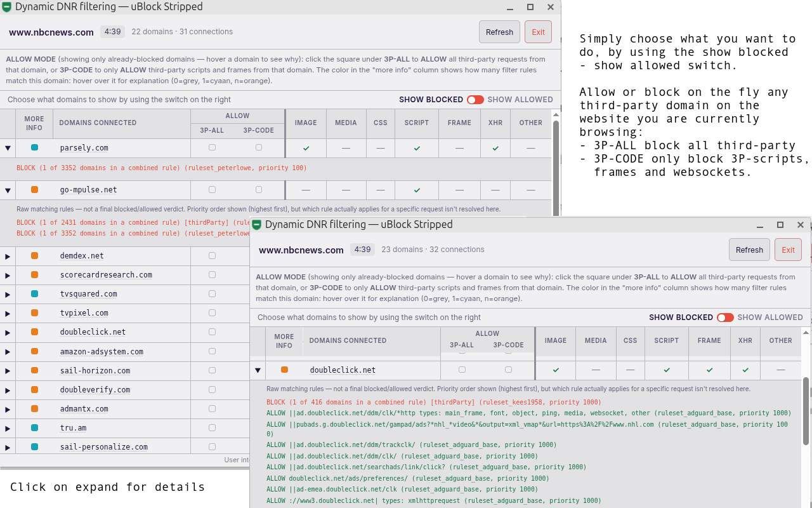Click the orange more-info square for go-mpulse.net
Viewport: 812px width, 508px height.
click(x=34, y=190)
